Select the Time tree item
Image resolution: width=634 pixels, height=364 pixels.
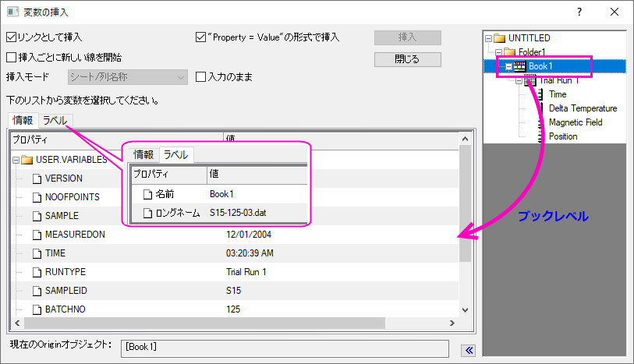click(558, 94)
